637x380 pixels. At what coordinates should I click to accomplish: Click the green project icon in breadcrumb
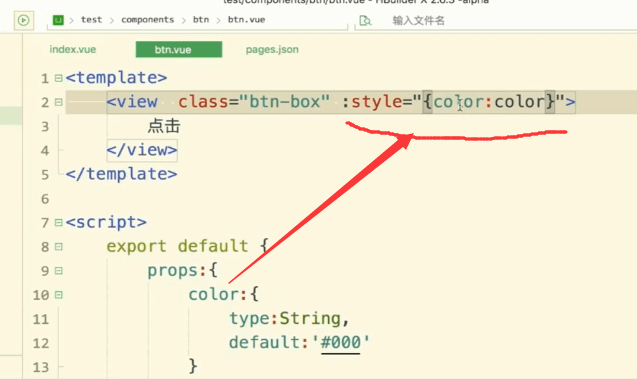(58, 20)
